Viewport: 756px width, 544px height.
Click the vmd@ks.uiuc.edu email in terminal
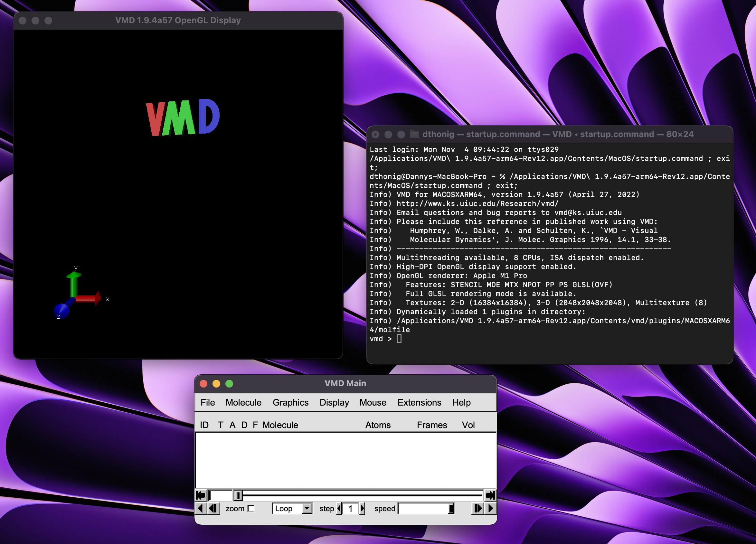point(588,212)
